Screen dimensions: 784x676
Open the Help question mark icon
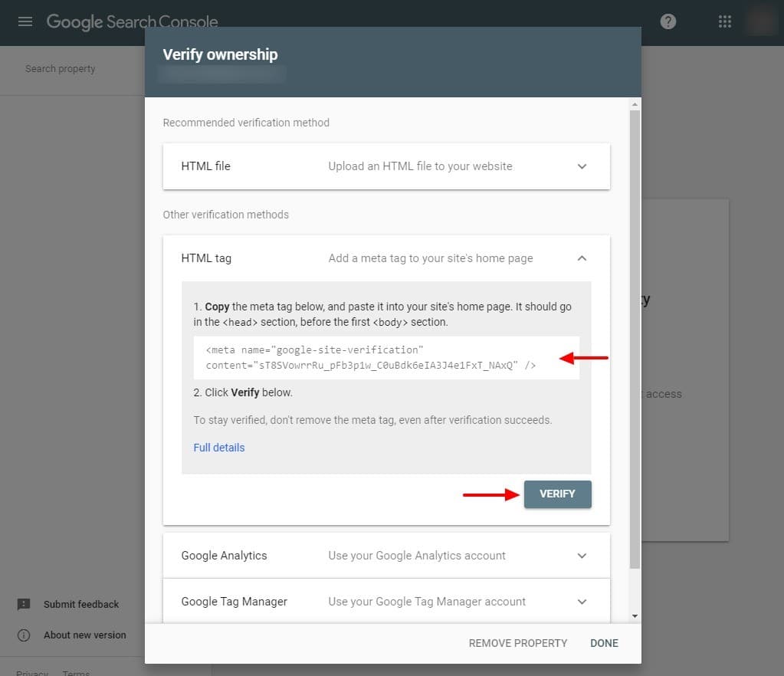coord(668,21)
